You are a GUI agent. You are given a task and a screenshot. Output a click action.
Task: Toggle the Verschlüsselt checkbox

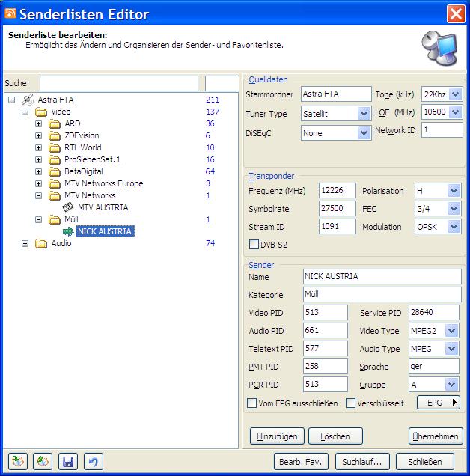[350, 403]
